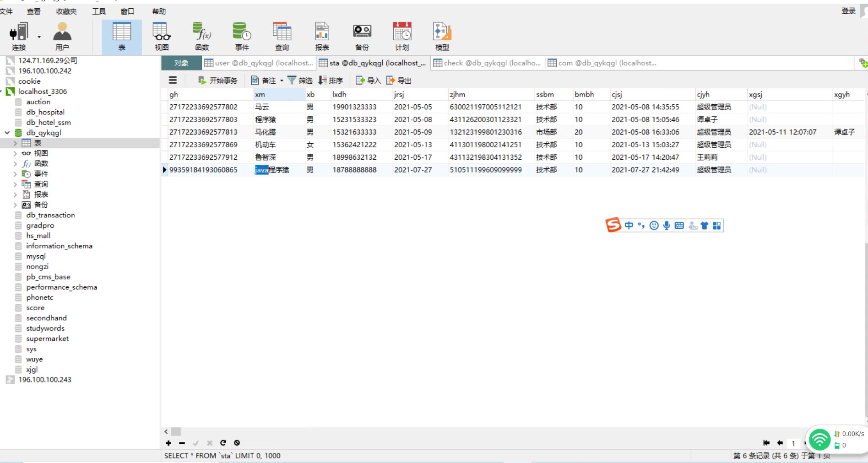Open the 视图 (View) toolbar icon
This screenshot has width=868, height=463.
[x=162, y=37]
